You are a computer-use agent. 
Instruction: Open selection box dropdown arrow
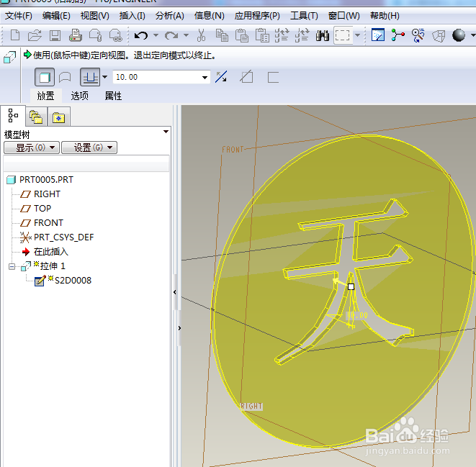point(358,35)
